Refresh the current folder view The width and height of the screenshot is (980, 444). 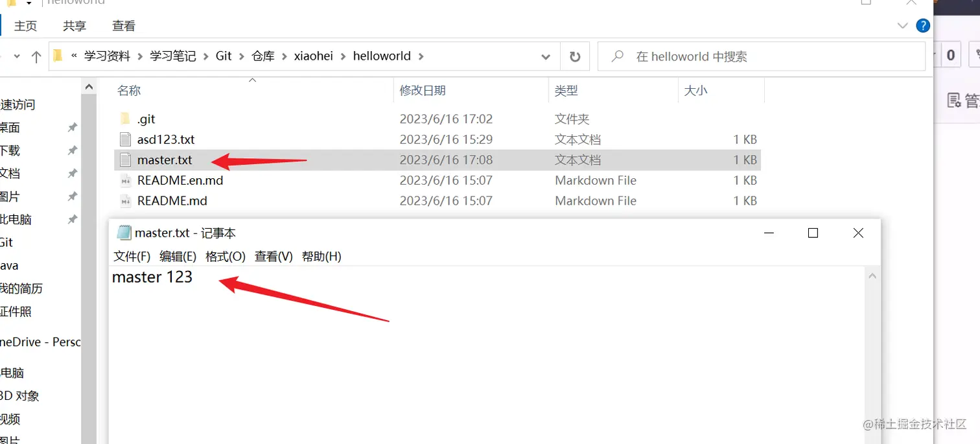pos(575,57)
